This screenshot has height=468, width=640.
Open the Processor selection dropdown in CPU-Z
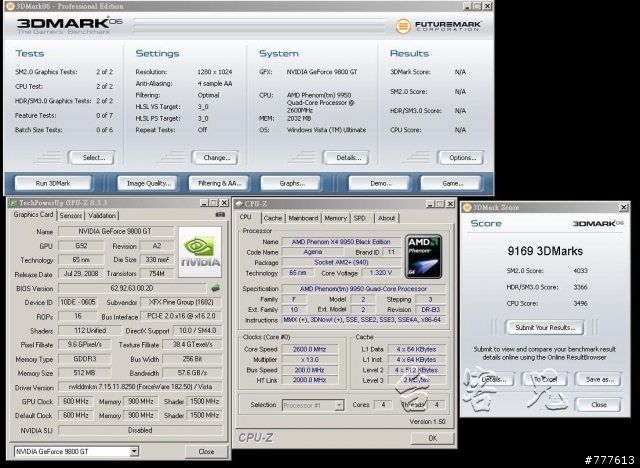339,405
